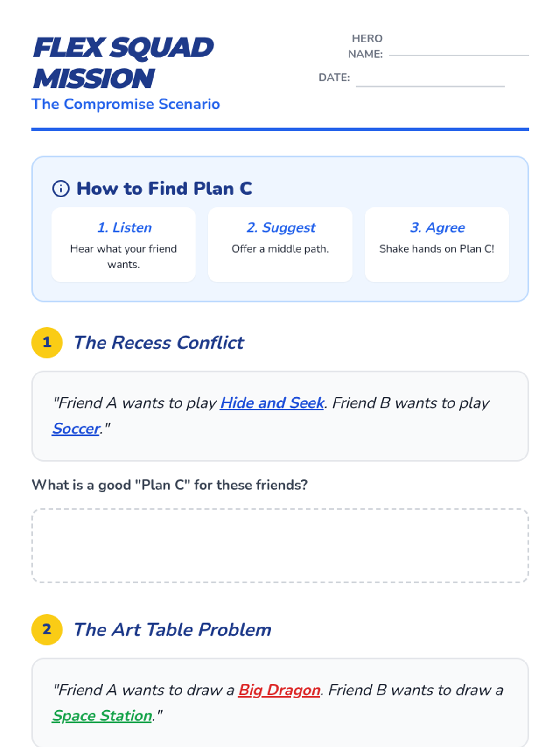Select the 1. Listen step card
Viewport: 560px width, 747px height.
point(124,244)
